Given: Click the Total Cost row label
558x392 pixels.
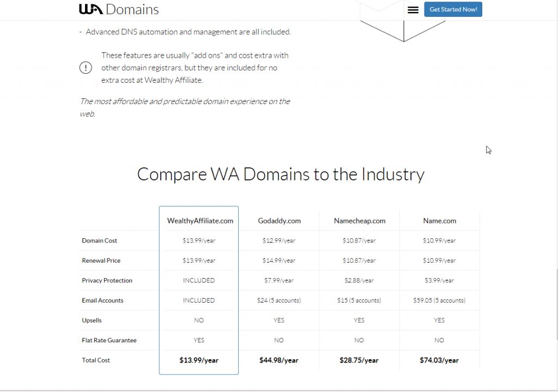Looking at the screenshot, I should tap(96, 360).
